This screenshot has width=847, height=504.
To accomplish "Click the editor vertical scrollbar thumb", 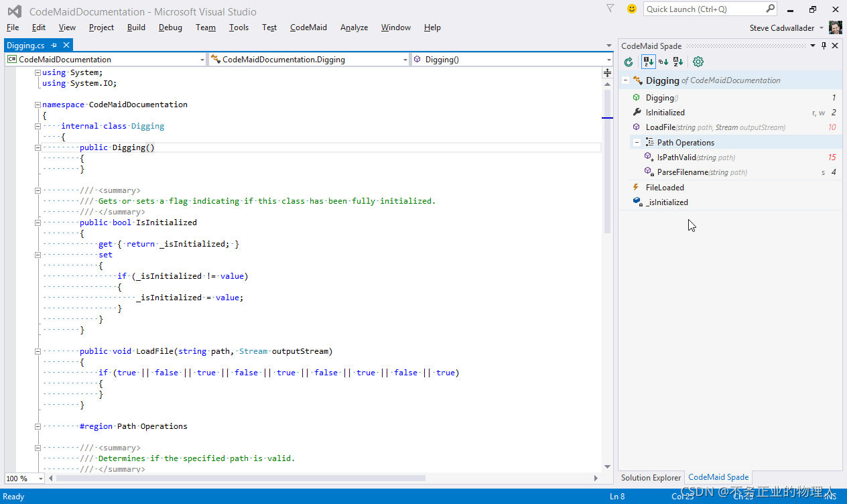I will coord(608,161).
